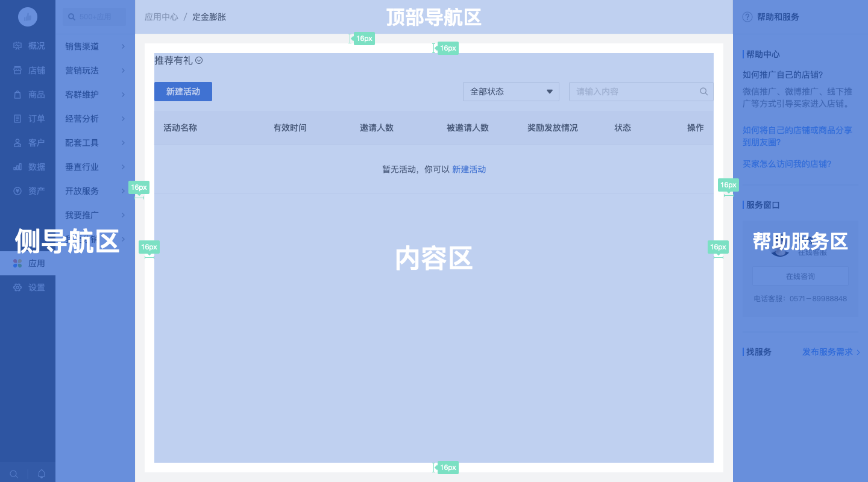This screenshot has height=482, width=868.
Task: Open the 发布服务需求 link
Action: click(x=828, y=351)
